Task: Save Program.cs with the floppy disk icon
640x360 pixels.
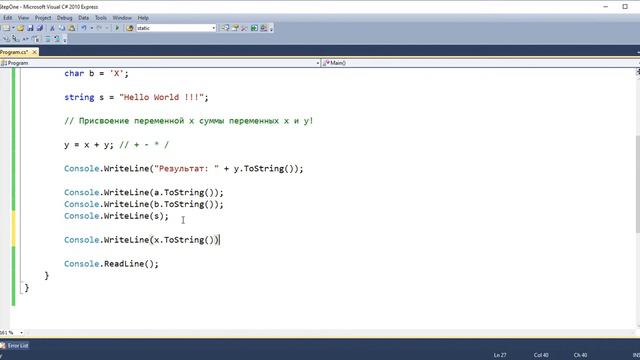Action: (x=30, y=28)
